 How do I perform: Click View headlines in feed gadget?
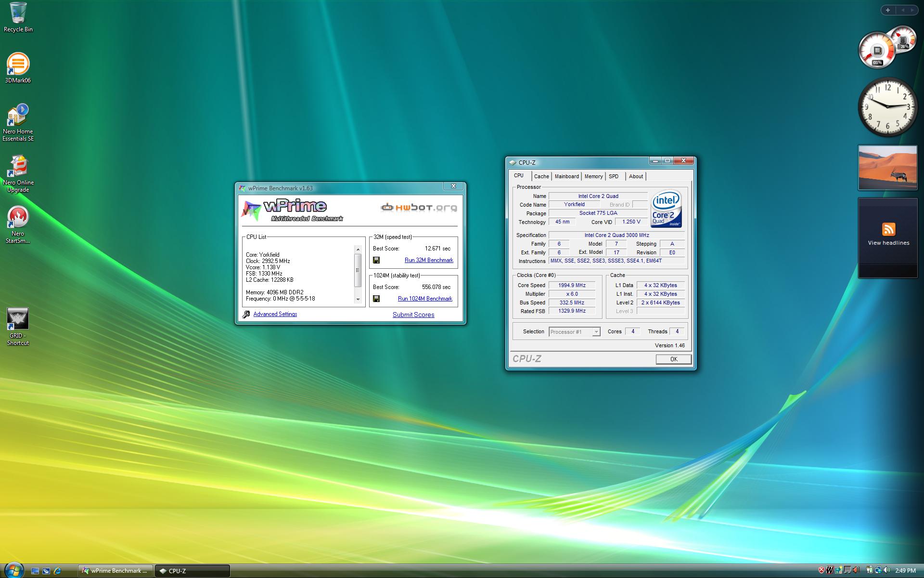click(x=888, y=243)
